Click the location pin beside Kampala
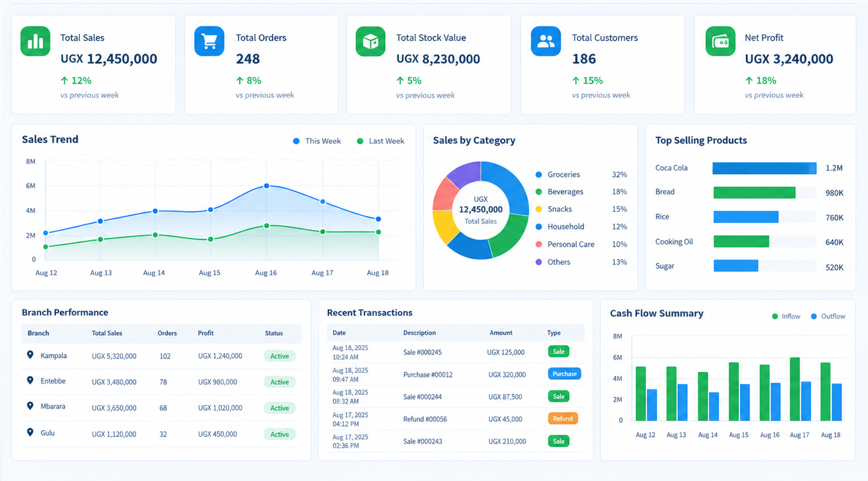This screenshot has height=481, width=868. 30,355
